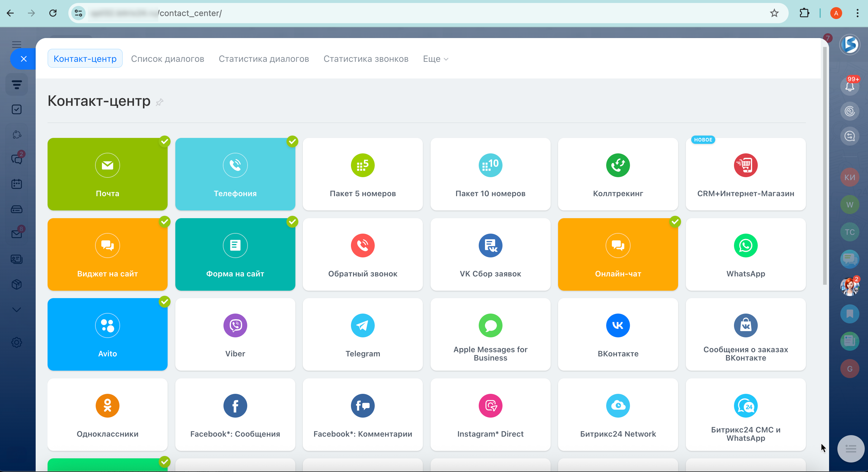Click the notifications bell icon
Viewport: 868px width, 472px height.
(849, 87)
